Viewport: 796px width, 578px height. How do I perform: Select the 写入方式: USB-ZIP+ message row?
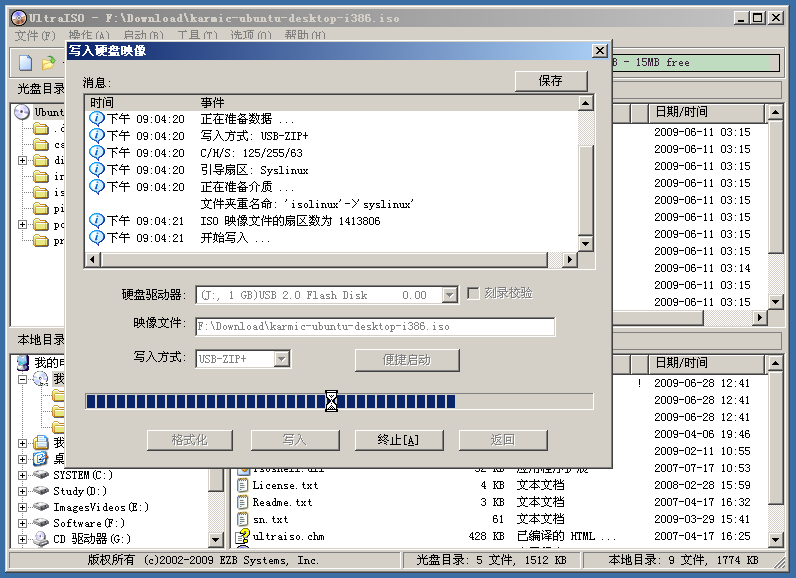pos(333,136)
